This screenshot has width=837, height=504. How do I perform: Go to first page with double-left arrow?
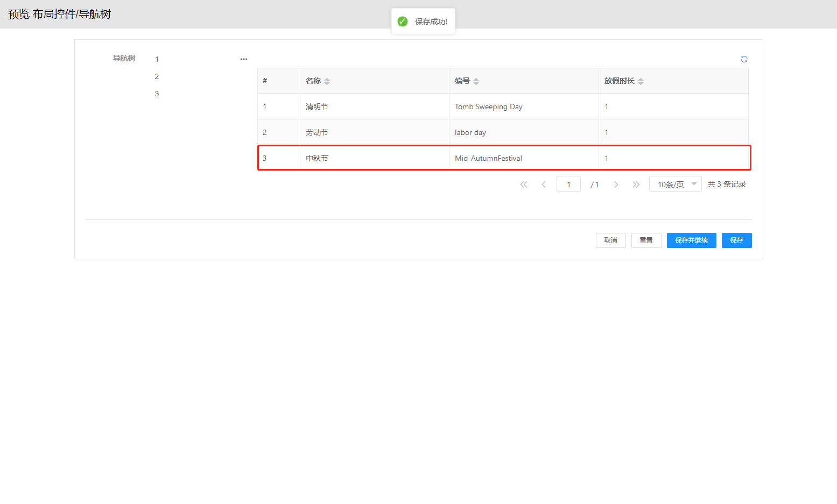tap(524, 184)
